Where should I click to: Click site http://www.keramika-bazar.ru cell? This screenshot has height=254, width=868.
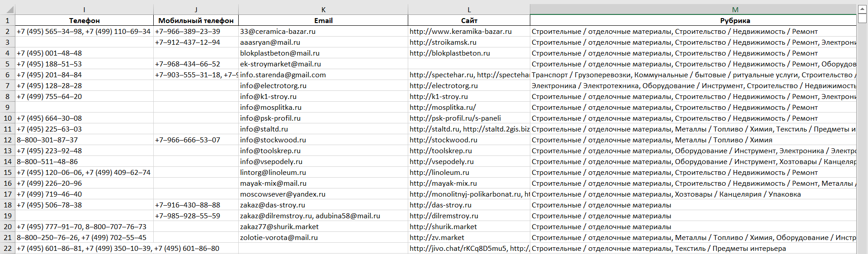(469, 31)
